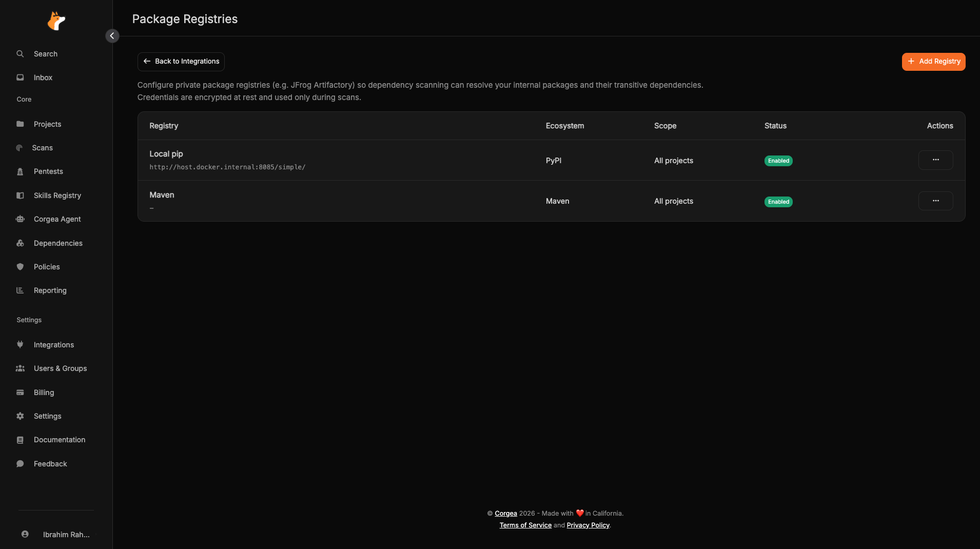This screenshot has height=549, width=980.
Task: Click the Add Registry button
Action: point(933,62)
